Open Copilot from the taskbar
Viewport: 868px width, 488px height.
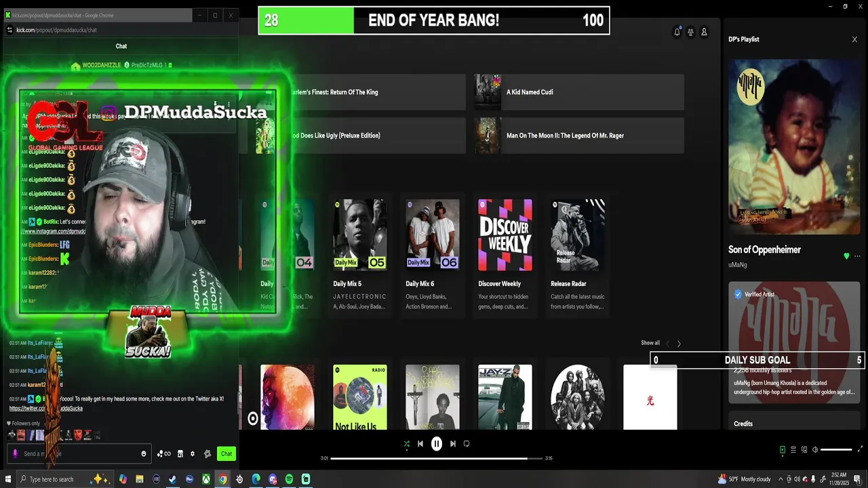point(123,479)
